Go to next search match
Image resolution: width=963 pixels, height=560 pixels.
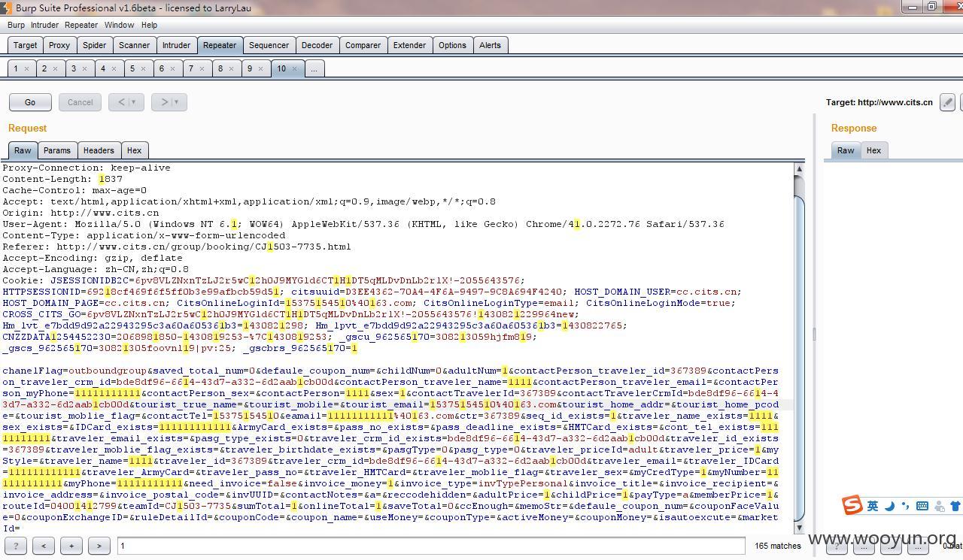click(99, 546)
